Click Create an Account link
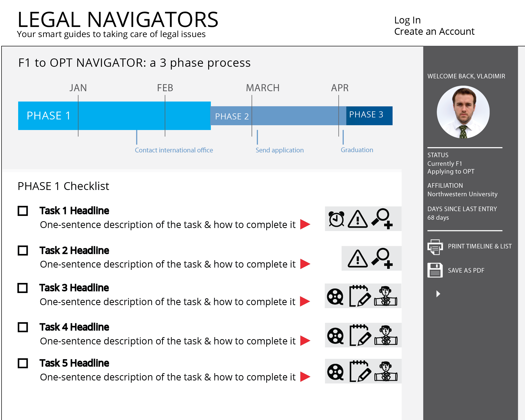Viewport: 525px width, 420px height. coord(434,31)
